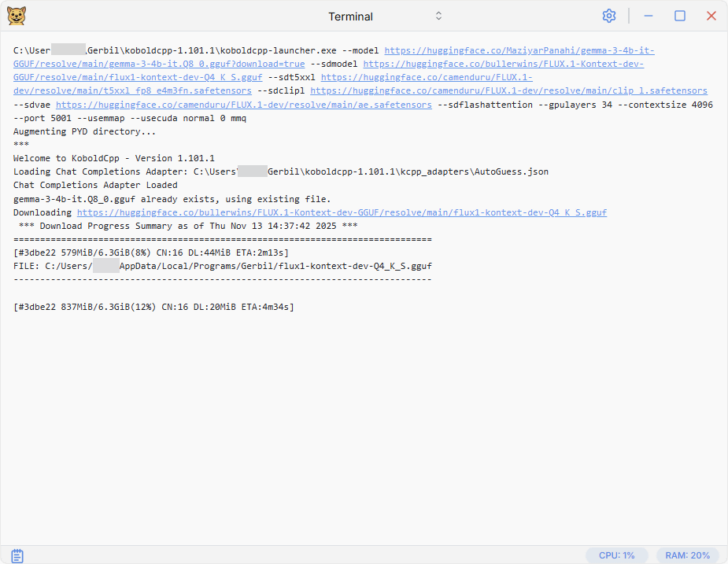The height and width of the screenshot is (564, 728).
Task: Open the --sdmodel FLUX.1-Kontext-dev-GGUF link
Action: pyautogui.click(x=503, y=64)
